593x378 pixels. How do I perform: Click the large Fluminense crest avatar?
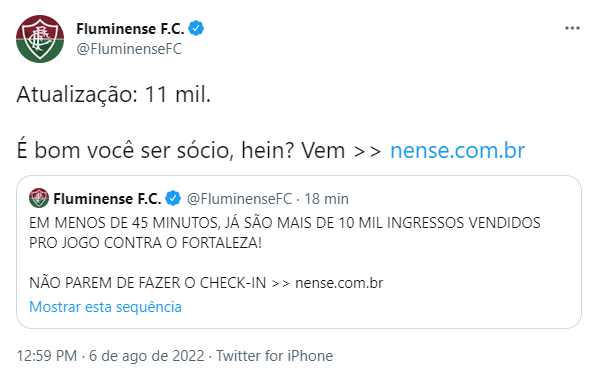tap(40, 39)
